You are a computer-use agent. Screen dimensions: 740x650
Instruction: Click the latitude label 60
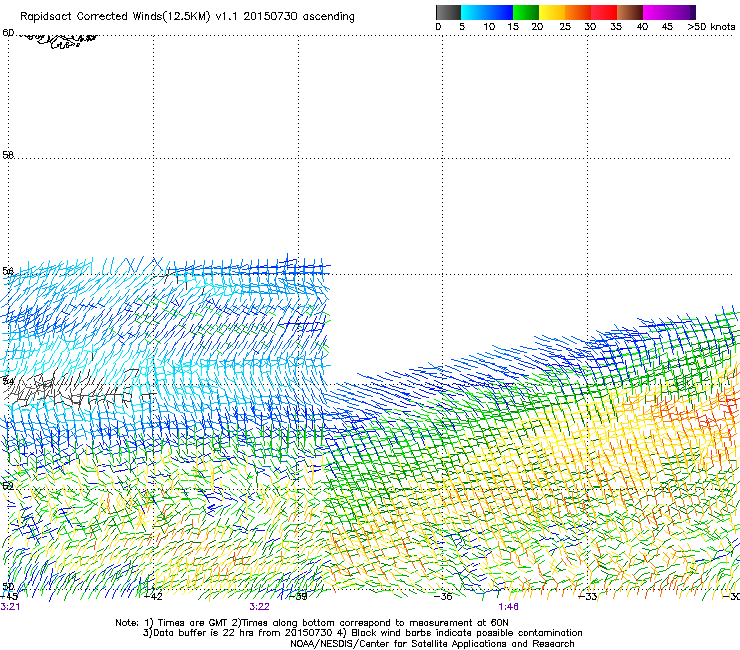point(8,33)
